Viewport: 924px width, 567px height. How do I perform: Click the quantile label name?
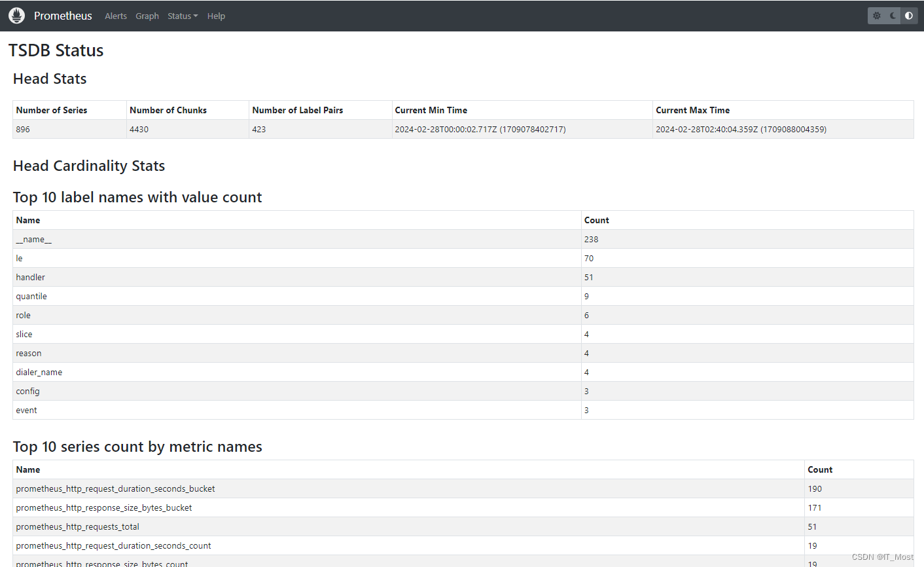[31, 296]
